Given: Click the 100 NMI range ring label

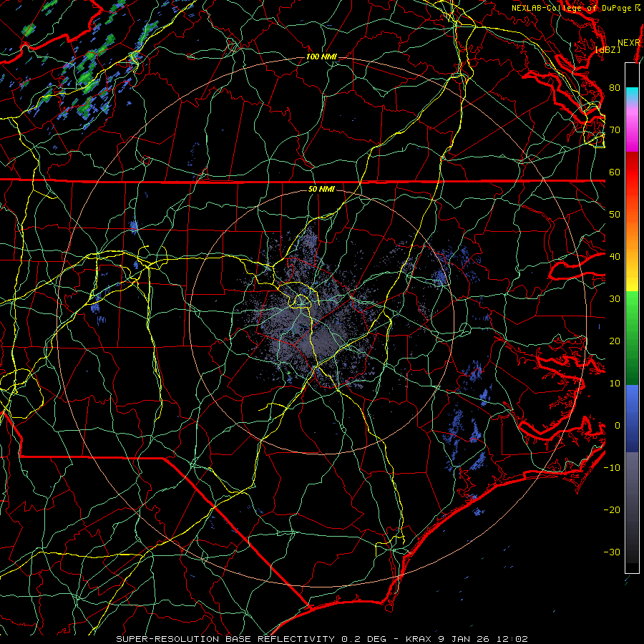Looking at the screenshot, I should tap(321, 57).
